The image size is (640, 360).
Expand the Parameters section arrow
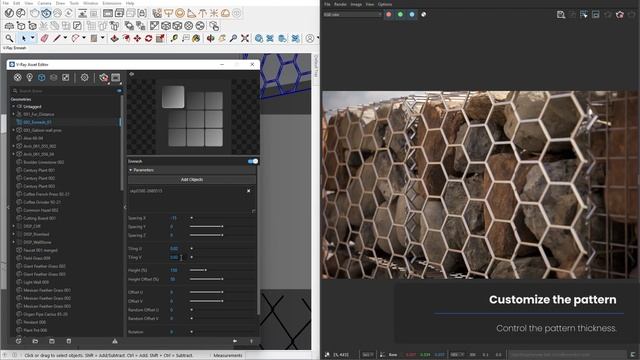pos(131,170)
